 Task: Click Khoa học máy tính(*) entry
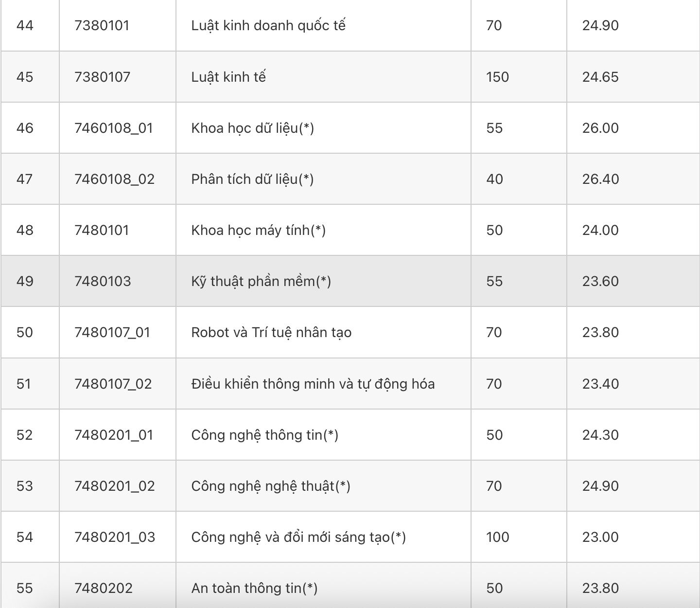click(258, 230)
